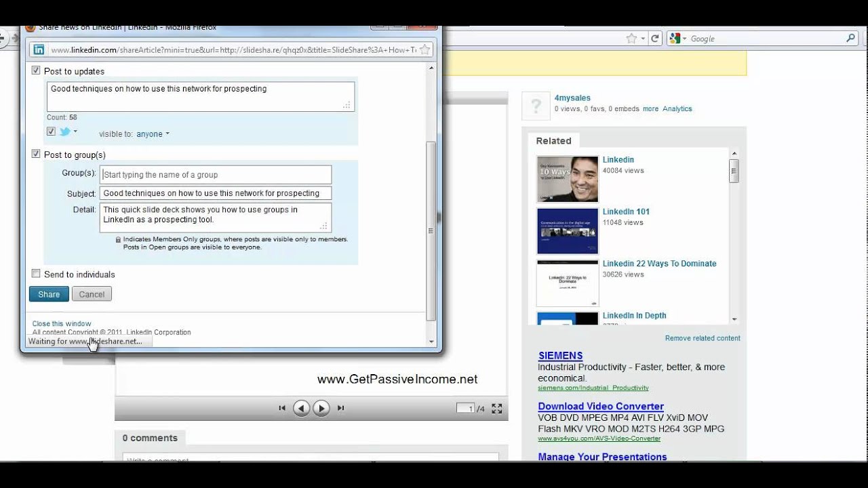Click the Cancel button
This screenshot has width=868, height=488.
[x=92, y=294]
